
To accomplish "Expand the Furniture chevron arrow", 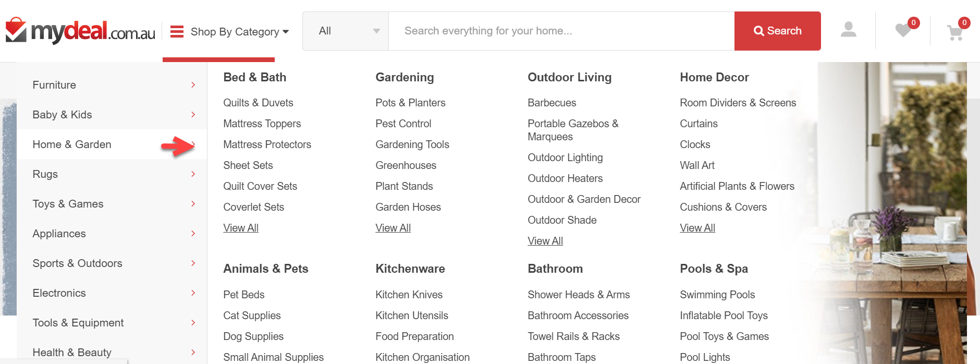I will [x=193, y=85].
